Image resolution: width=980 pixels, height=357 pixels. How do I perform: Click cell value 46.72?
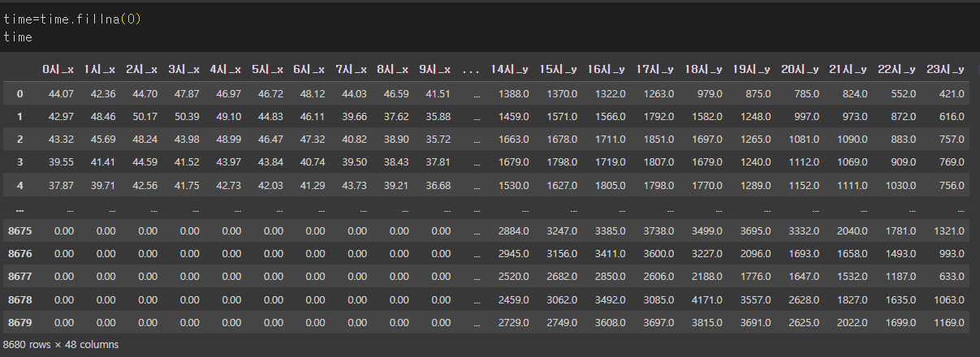(x=270, y=94)
